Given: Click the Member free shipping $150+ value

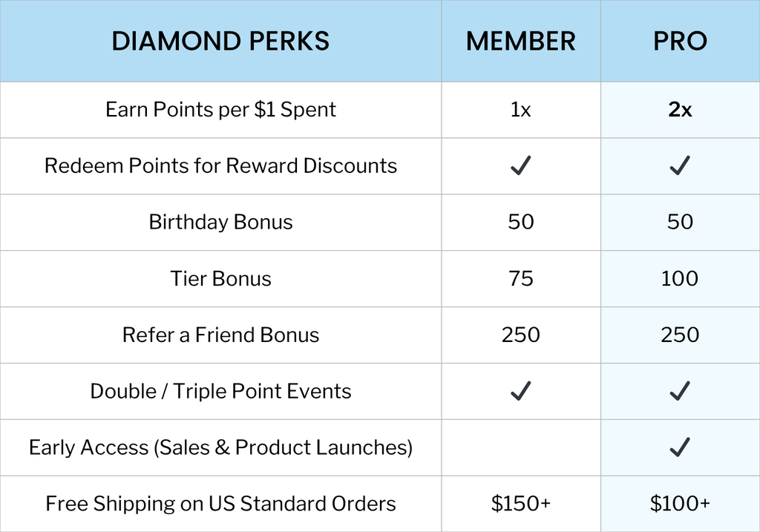Looking at the screenshot, I should click(x=521, y=504).
